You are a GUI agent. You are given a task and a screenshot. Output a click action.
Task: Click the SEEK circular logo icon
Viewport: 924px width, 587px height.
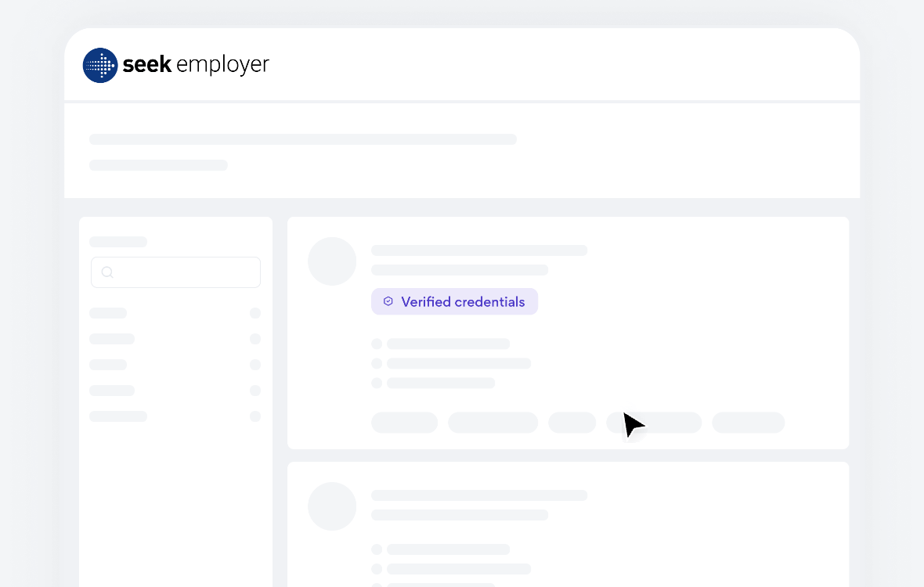tap(100, 65)
